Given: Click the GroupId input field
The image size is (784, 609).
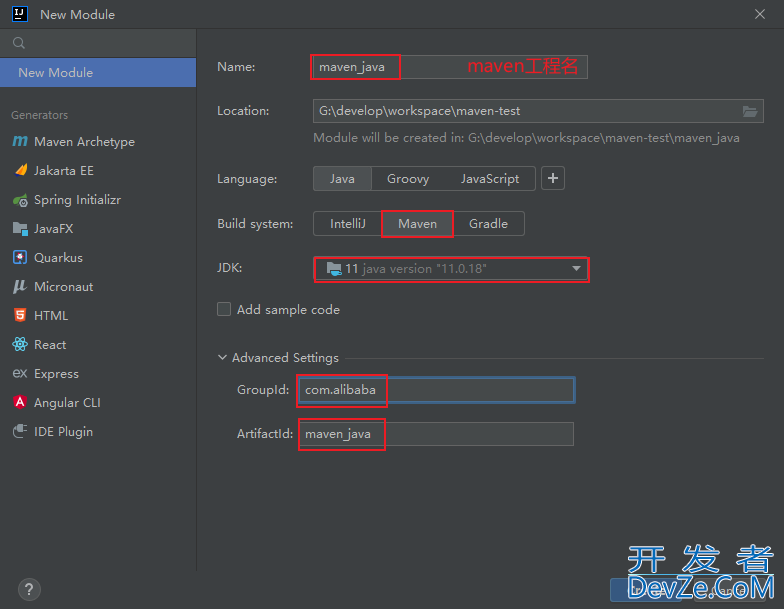Looking at the screenshot, I should (x=437, y=390).
